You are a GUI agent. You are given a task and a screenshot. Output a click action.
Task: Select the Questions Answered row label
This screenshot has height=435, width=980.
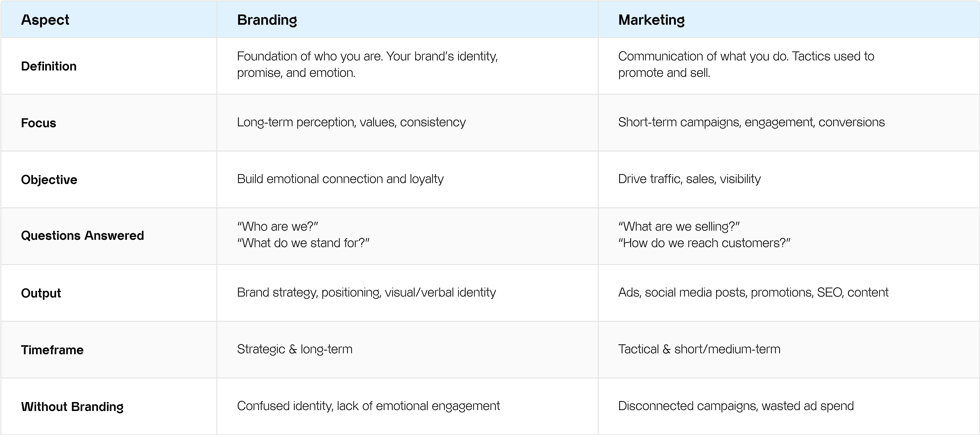pos(83,236)
